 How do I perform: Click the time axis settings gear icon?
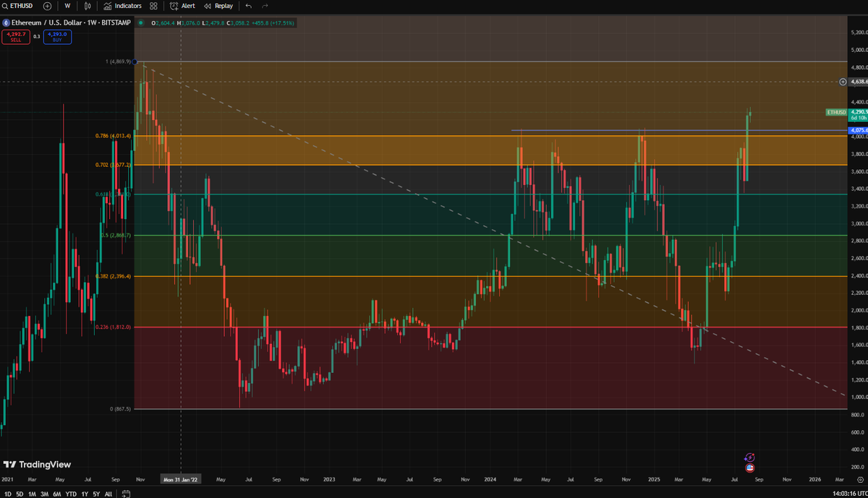pos(860,478)
